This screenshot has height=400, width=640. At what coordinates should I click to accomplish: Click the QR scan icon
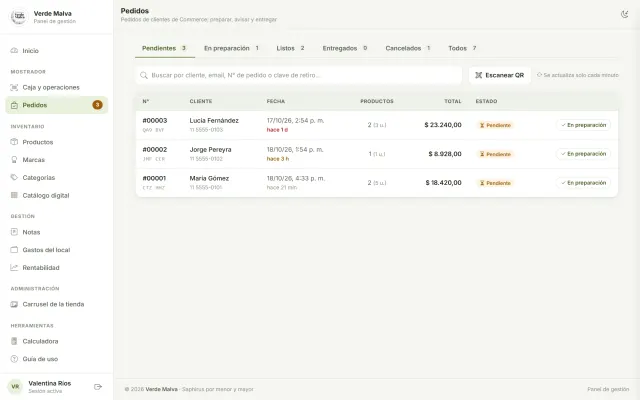pyautogui.click(x=479, y=75)
